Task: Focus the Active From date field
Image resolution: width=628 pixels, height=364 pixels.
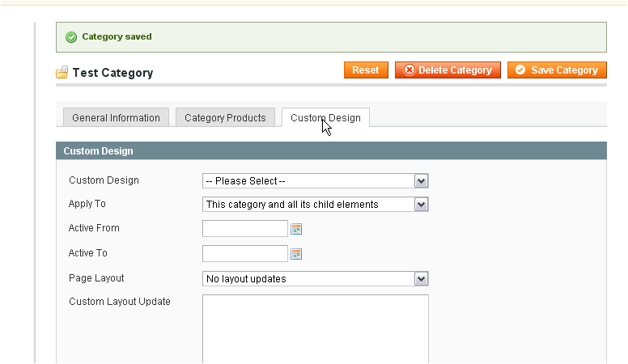Action: pyautogui.click(x=245, y=229)
